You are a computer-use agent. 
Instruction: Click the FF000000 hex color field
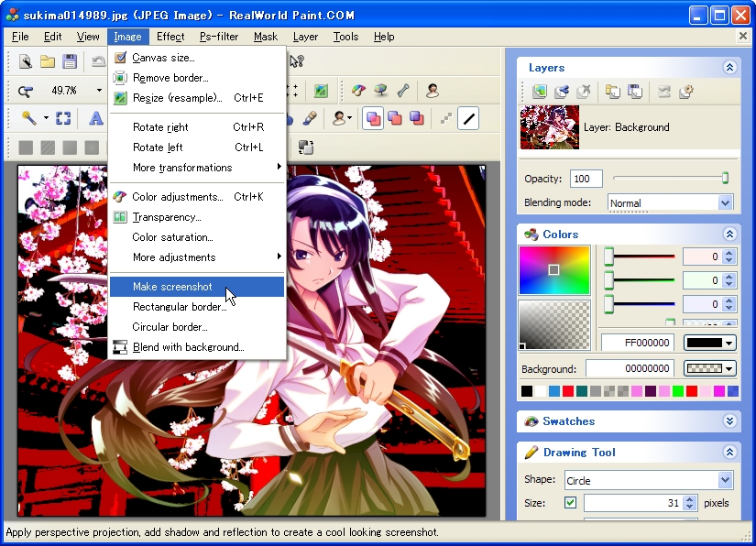[x=638, y=343]
